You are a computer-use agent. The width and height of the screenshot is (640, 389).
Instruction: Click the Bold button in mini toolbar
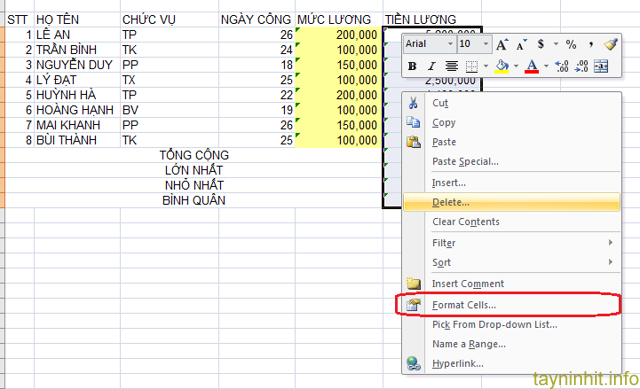412,66
